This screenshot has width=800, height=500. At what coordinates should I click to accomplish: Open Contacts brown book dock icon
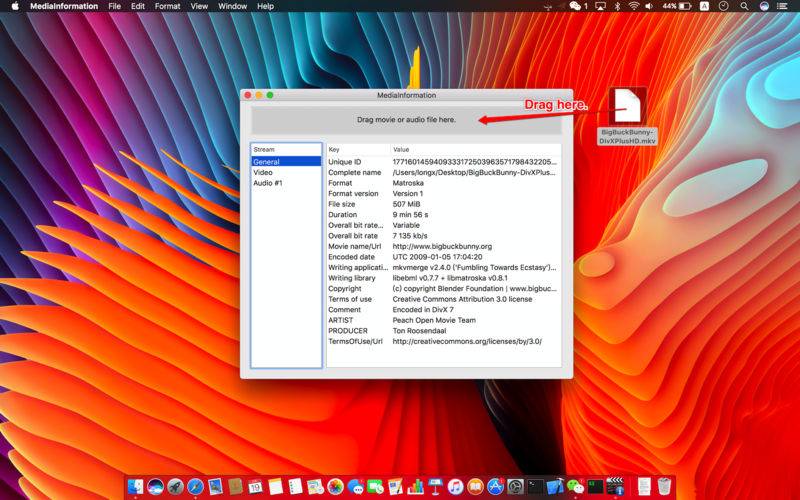point(236,486)
